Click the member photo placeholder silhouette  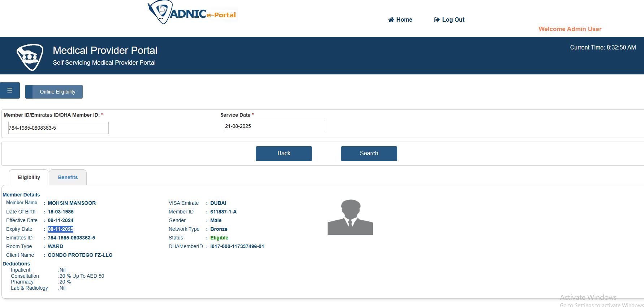tap(350, 217)
